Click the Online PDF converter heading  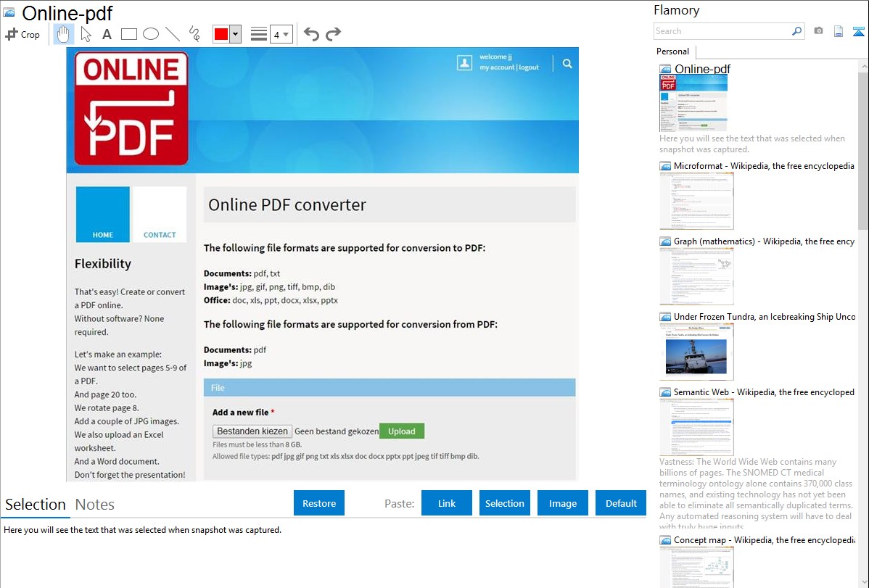coord(287,205)
